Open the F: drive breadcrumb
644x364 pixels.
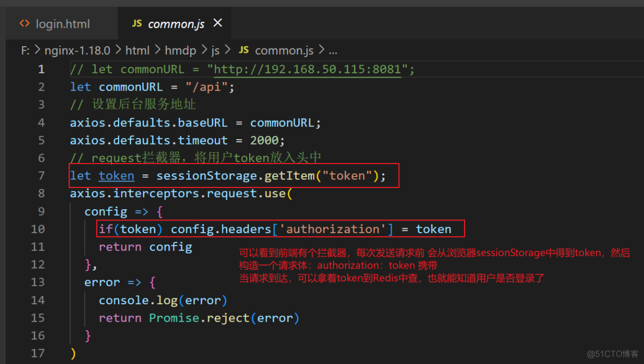click(26, 51)
